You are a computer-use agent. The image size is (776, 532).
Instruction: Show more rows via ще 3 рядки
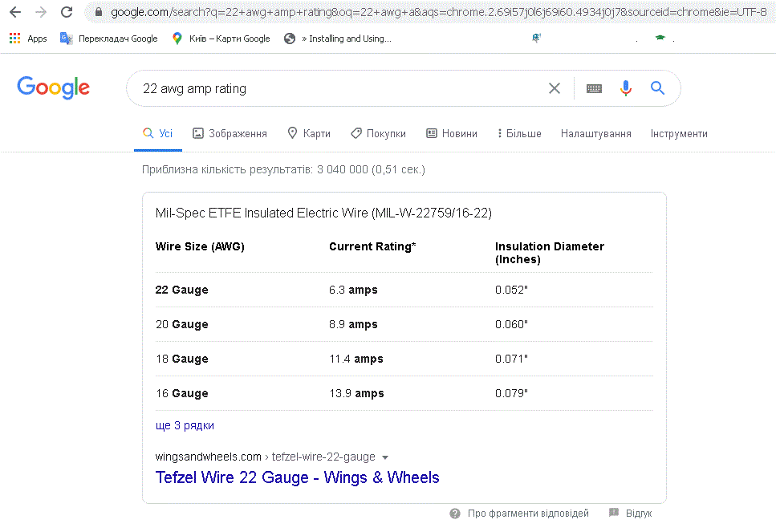tap(185, 425)
